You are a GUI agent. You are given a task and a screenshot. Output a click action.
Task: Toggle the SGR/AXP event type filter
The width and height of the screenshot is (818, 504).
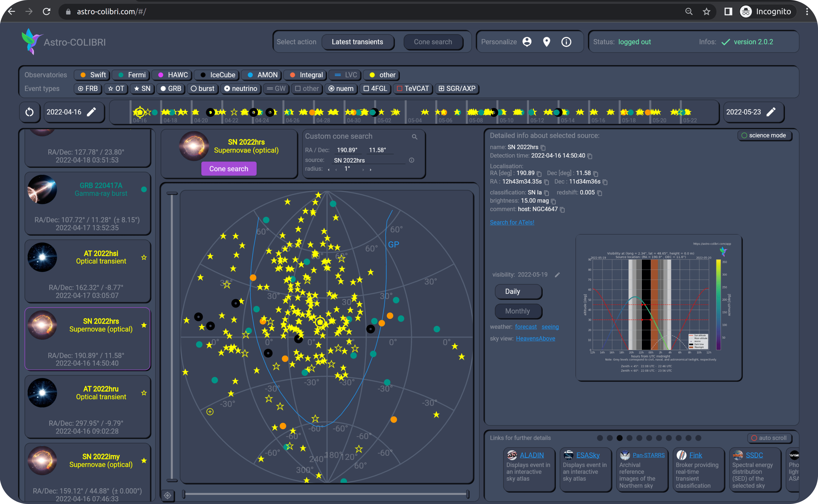(x=457, y=89)
